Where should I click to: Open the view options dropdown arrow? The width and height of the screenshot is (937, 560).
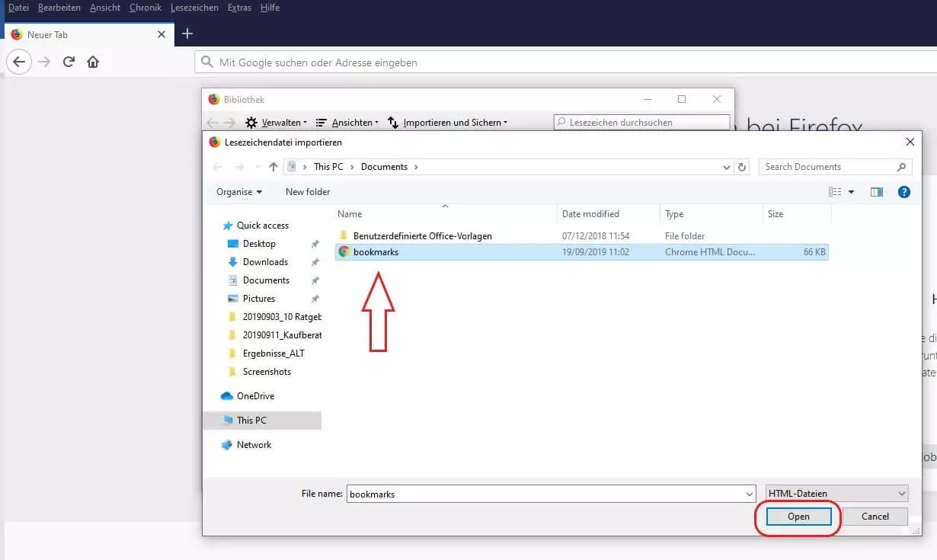[x=852, y=192]
